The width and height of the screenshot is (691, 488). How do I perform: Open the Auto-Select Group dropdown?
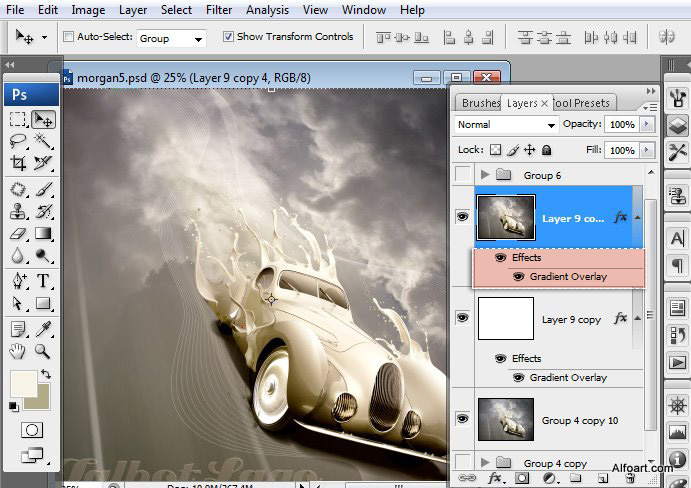click(x=170, y=38)
